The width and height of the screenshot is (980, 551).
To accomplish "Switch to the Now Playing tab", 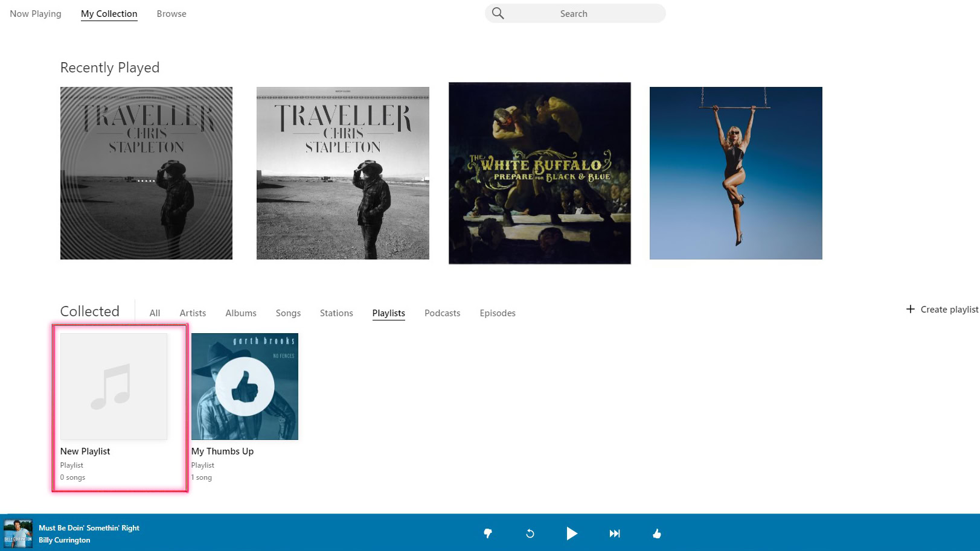I will [36, 14].
